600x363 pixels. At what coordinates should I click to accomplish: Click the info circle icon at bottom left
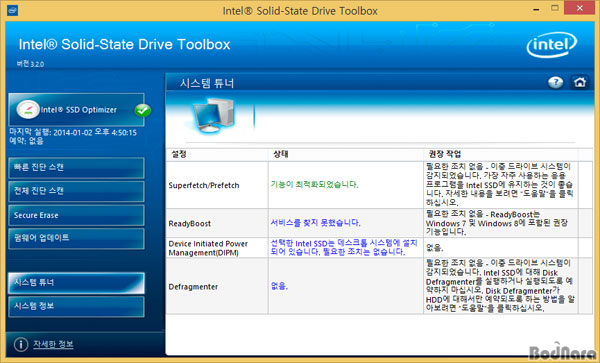(21, 344)
